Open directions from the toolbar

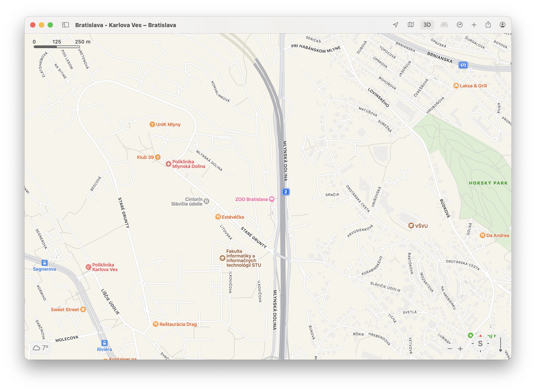(459, 25)
